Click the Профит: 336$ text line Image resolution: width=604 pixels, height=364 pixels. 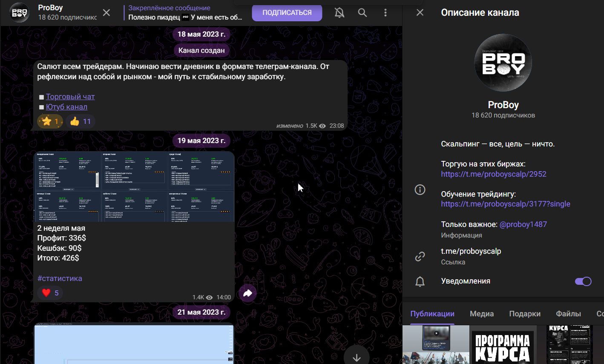(62, 238)
